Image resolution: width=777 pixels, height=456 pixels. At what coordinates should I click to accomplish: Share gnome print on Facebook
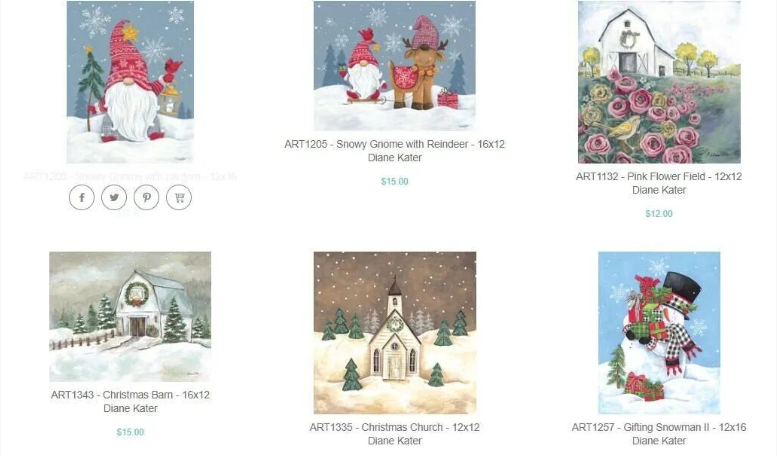pos(82,197)
